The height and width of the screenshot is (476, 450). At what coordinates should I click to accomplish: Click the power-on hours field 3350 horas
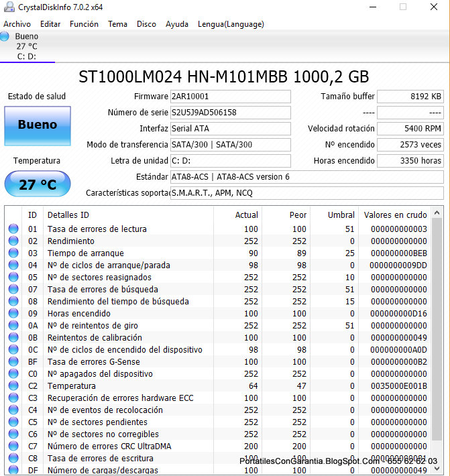click(x=410, y=161)
